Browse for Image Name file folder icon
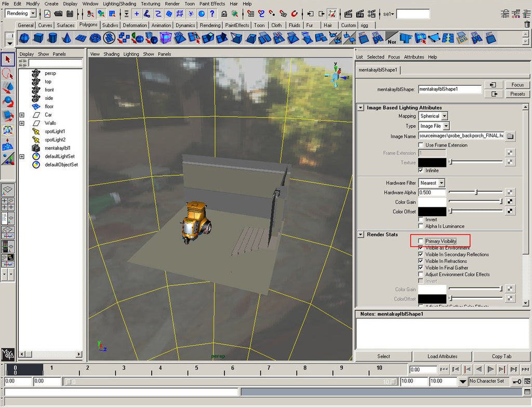 pyautogui.click(x=510, y=136)
